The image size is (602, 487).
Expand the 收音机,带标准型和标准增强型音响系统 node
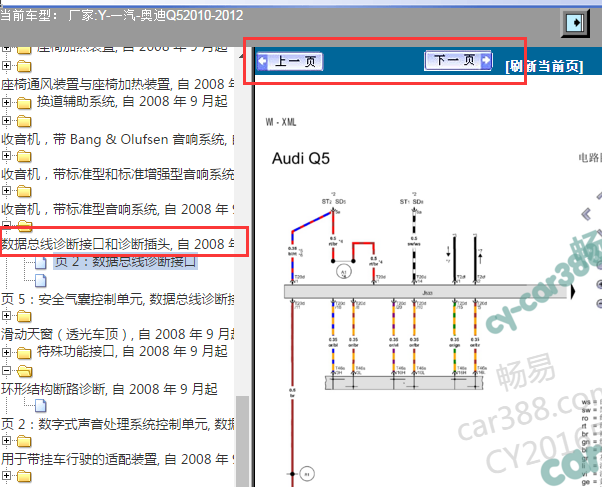(x=6, y=156)
